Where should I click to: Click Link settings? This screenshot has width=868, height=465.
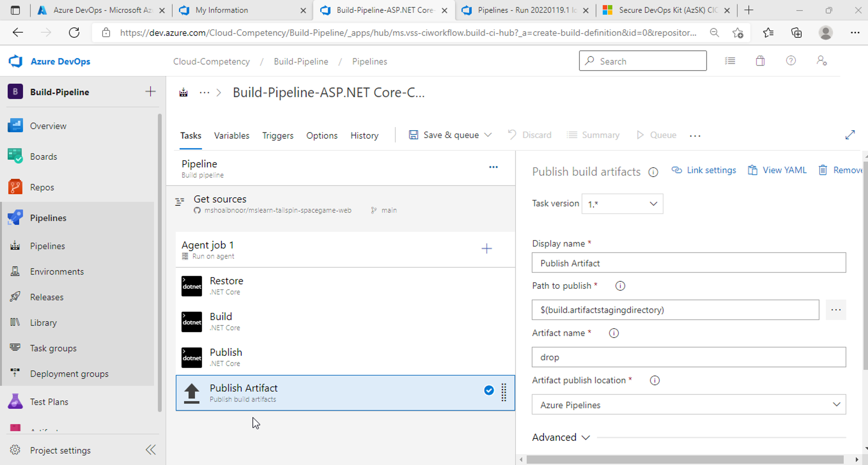pos(704,170)
